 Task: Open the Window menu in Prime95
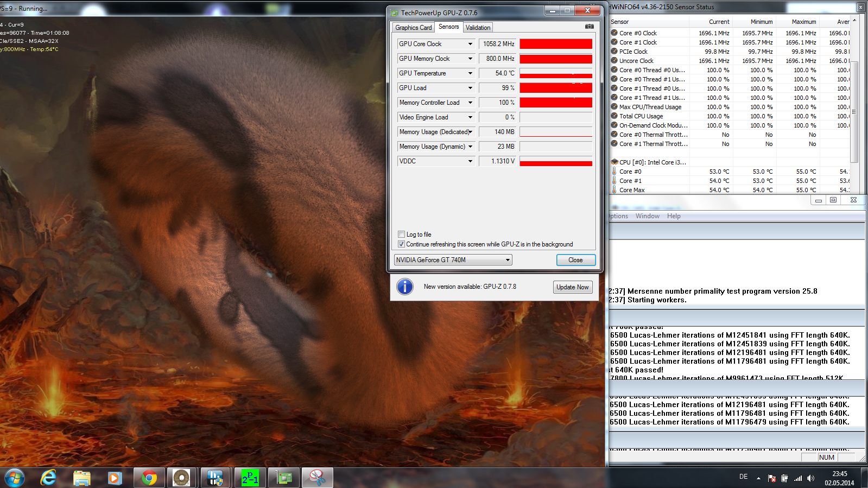point(648,216)
